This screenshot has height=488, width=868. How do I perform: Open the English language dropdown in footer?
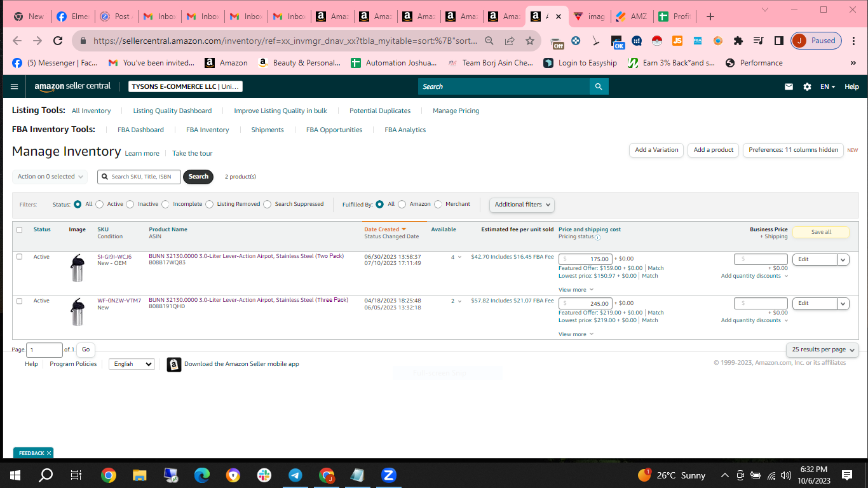(x=132, y=364)
